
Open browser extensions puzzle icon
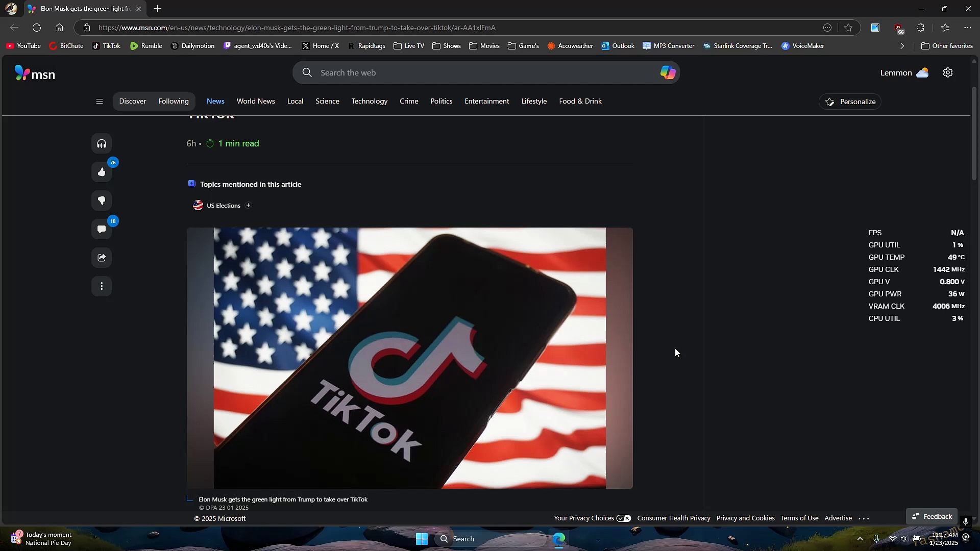coord(921,28)
